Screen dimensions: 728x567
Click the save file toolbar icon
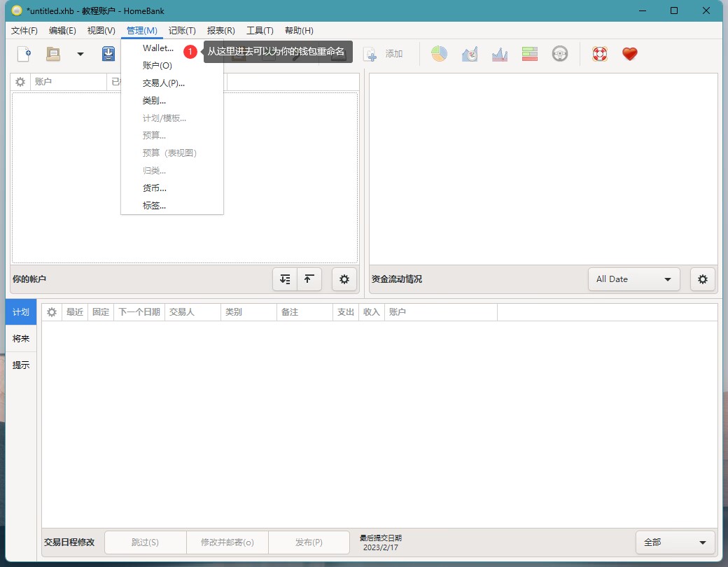(x=108, y=54)
